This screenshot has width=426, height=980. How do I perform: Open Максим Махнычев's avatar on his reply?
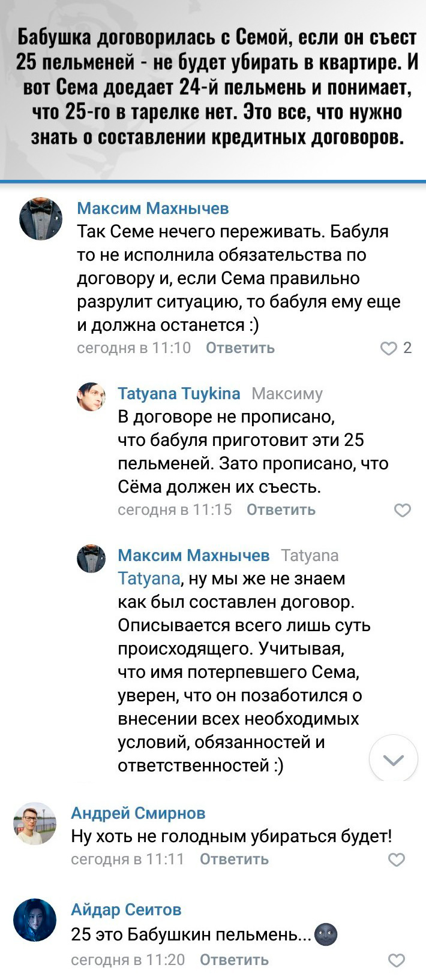[91, 559]
